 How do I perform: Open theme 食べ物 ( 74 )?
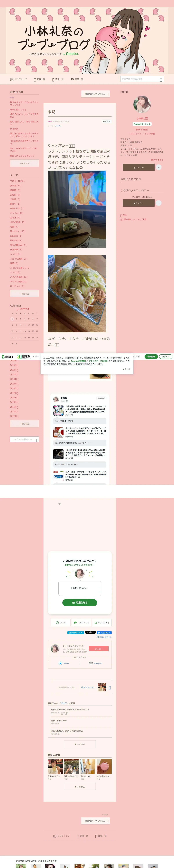(x=16, y=185)
